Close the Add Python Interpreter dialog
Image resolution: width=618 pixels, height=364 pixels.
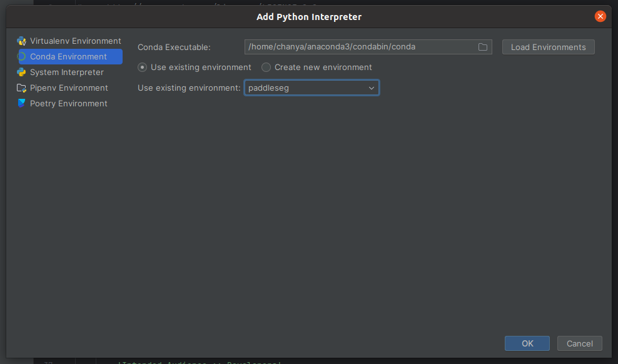tap(600, 16)
